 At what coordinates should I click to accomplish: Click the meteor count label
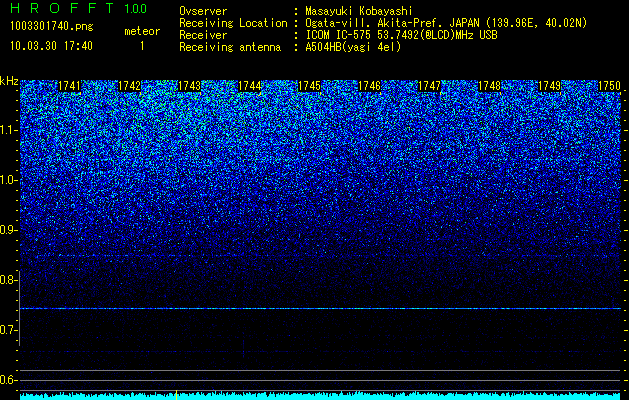(142, 31)
